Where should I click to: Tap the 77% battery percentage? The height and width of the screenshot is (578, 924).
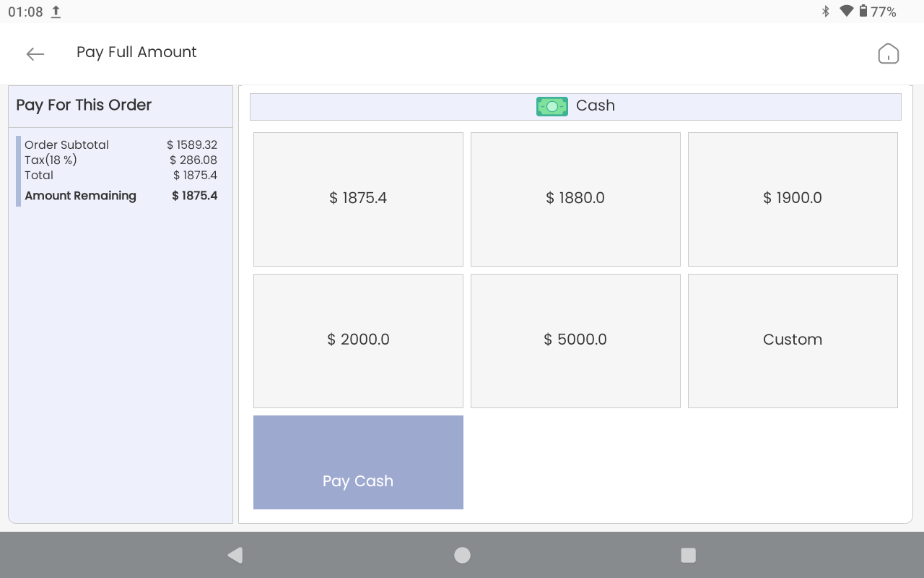pyautogui.click(x=884, y=12)
